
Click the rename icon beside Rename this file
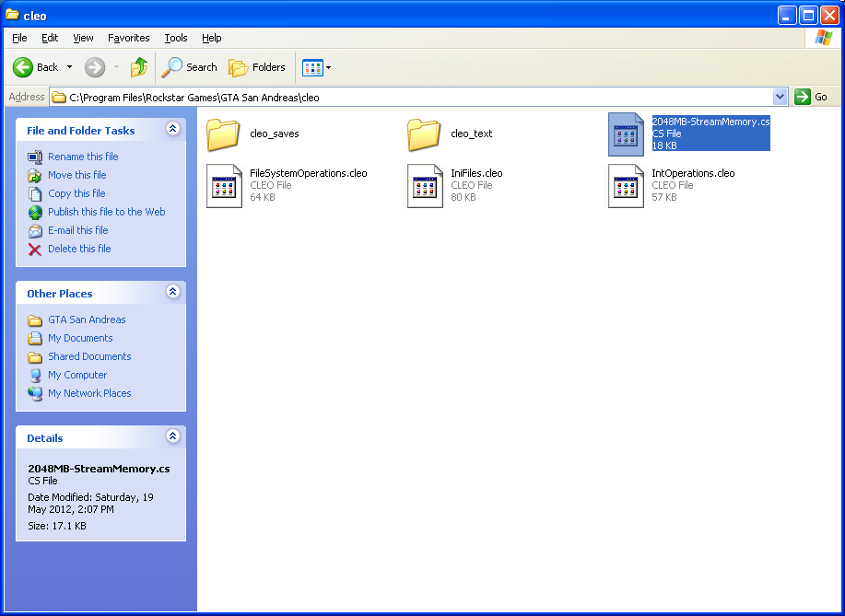(35, 157)
